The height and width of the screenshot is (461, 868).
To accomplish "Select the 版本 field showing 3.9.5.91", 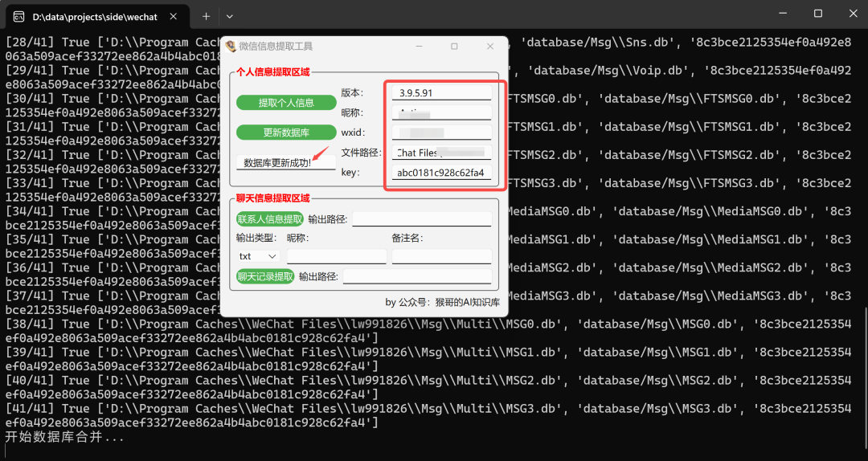I will click(442, 93).
